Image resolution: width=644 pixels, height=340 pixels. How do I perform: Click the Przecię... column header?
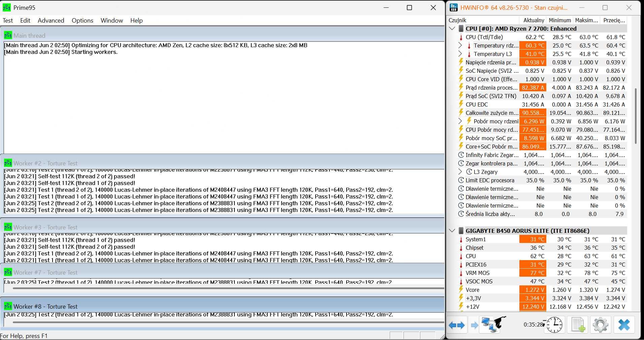(x=614, y=20)
